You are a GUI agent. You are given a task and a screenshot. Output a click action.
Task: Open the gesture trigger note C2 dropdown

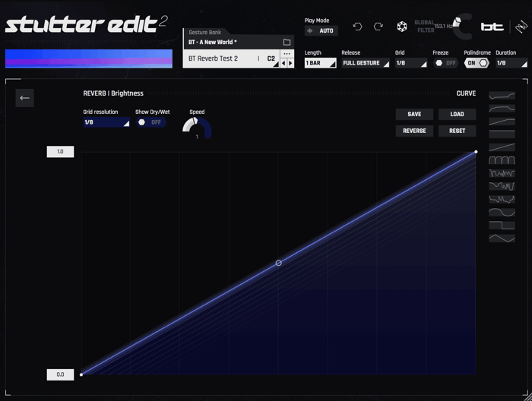point(272,59)
